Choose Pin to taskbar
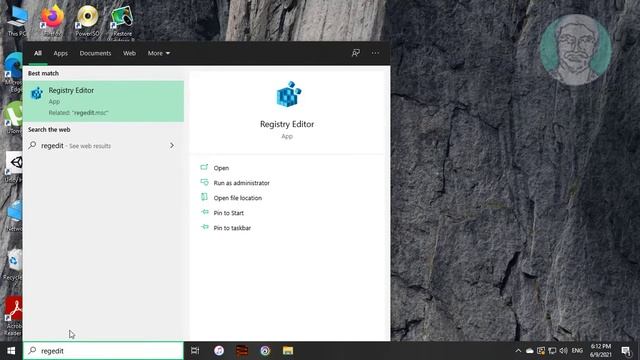640x360 pixels. click(x=232, y=228)
